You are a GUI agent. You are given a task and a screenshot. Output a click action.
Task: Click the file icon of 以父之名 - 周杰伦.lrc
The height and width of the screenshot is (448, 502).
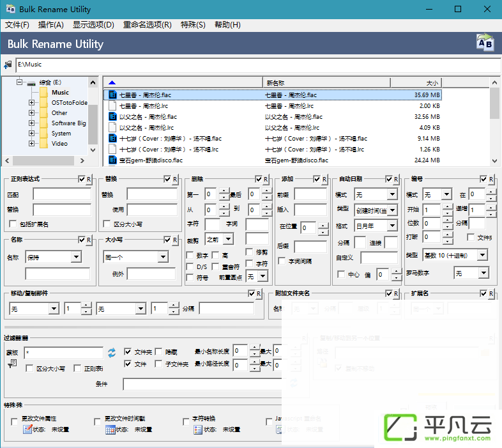[x=112, y=128]
